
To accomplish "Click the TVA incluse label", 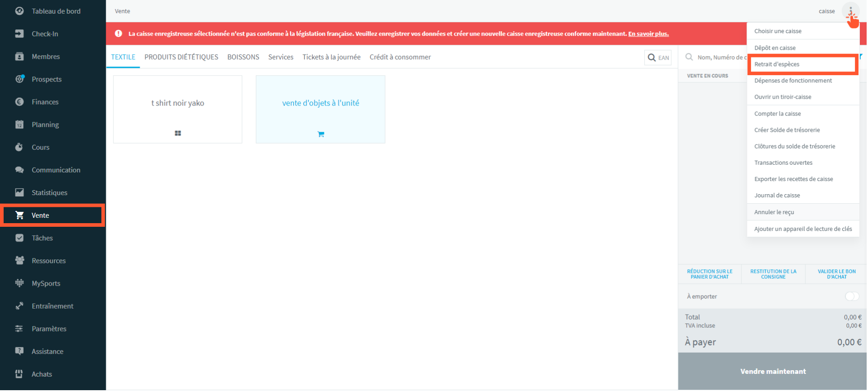I will 700,325.
